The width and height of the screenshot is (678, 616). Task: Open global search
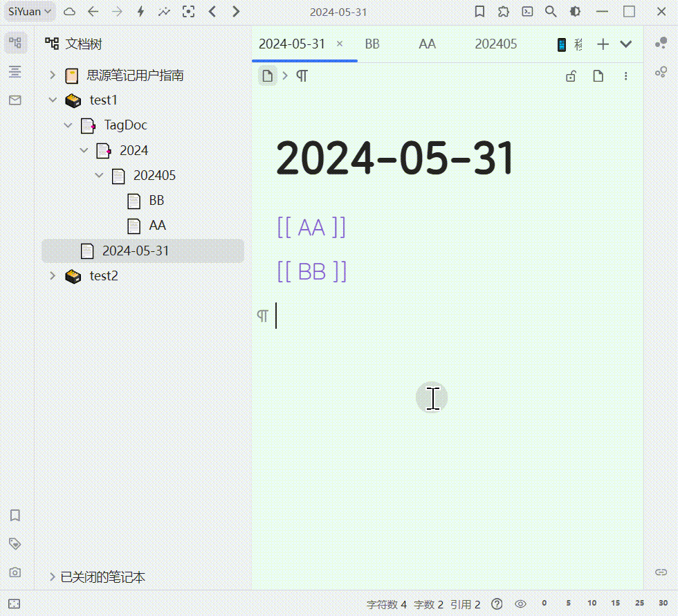tap(550, 11)
